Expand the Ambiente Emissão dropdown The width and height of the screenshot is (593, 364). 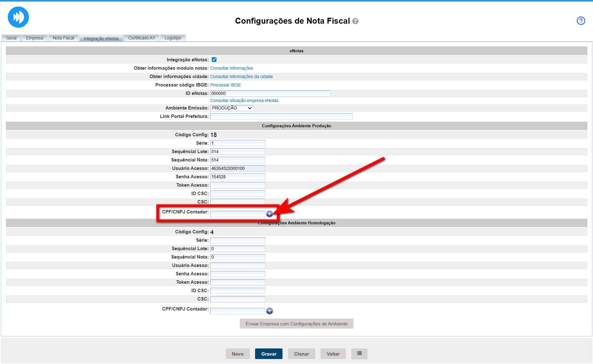pyautogui.click(x=231, y=108)
